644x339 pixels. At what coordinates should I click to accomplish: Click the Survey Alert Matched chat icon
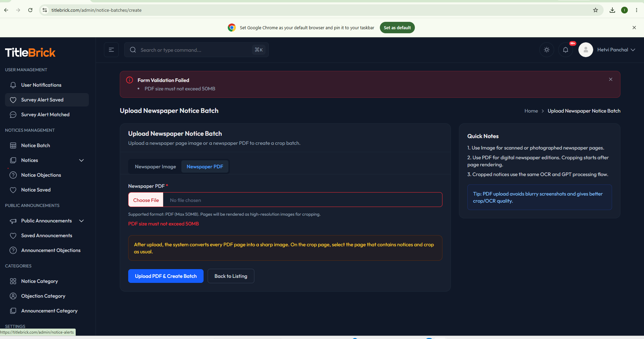tap(13, 115)
